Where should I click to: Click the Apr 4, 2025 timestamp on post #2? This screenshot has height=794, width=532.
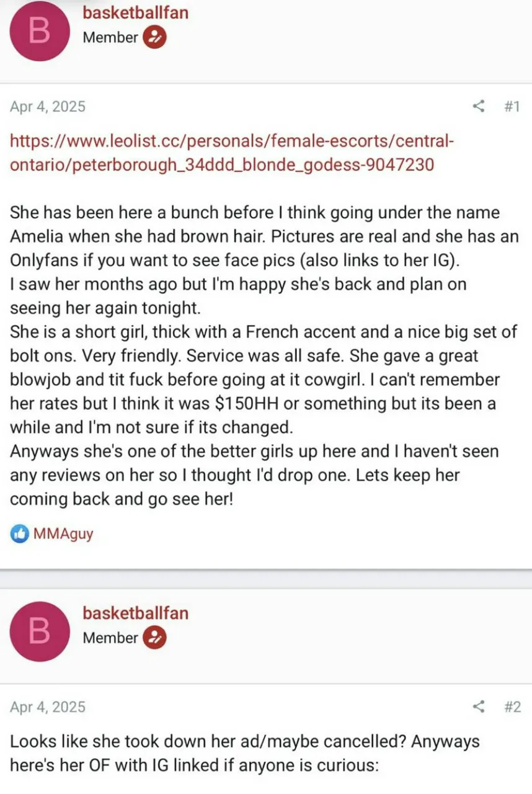click(x=48, y=707)
